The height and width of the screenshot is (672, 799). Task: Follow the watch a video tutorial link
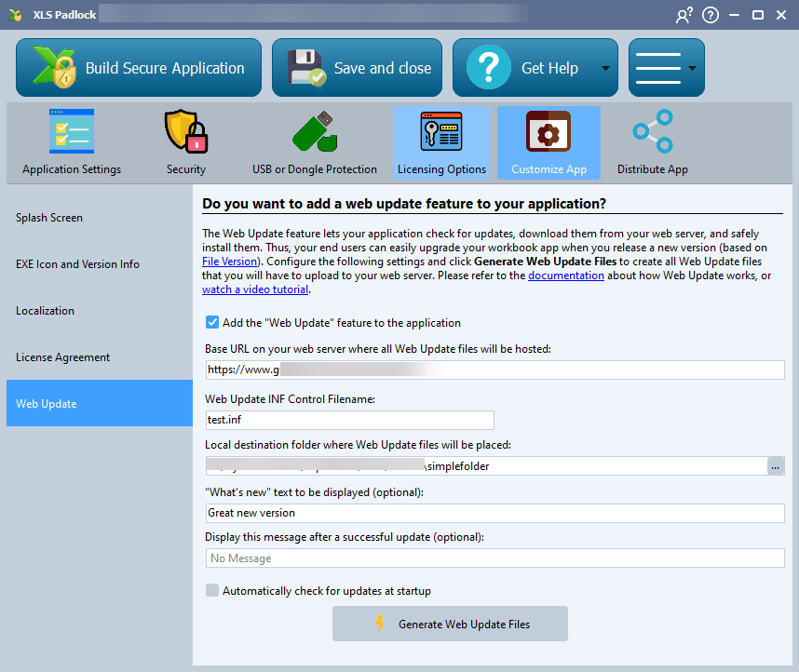tap(254, 289)
